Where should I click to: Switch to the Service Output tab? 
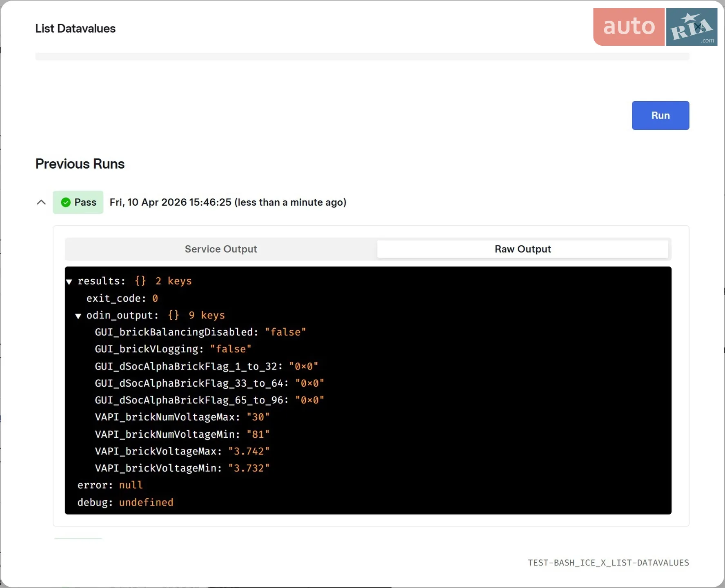pyautogui.click(x=221, y=249)
